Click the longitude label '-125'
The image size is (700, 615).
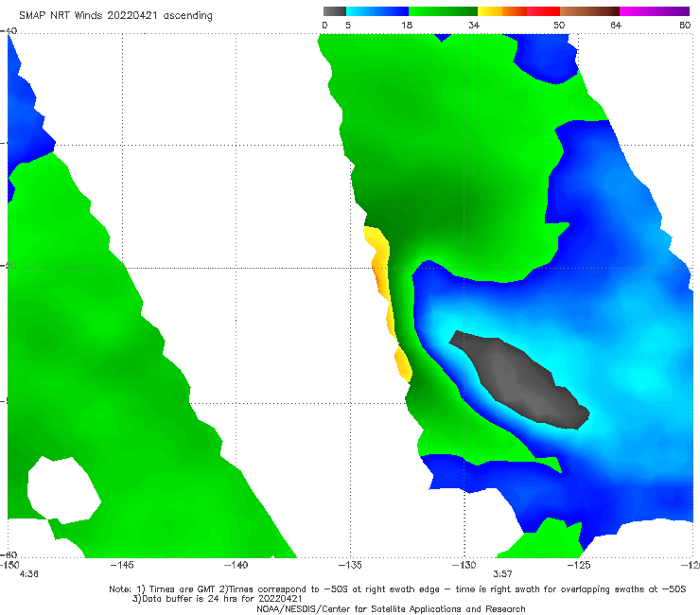(x=579, y=565)
